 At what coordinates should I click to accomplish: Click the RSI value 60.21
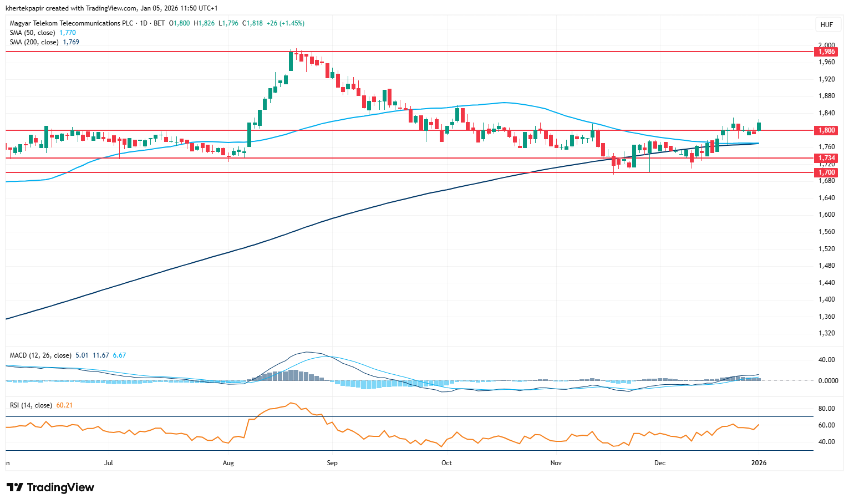tap(64, 405)
